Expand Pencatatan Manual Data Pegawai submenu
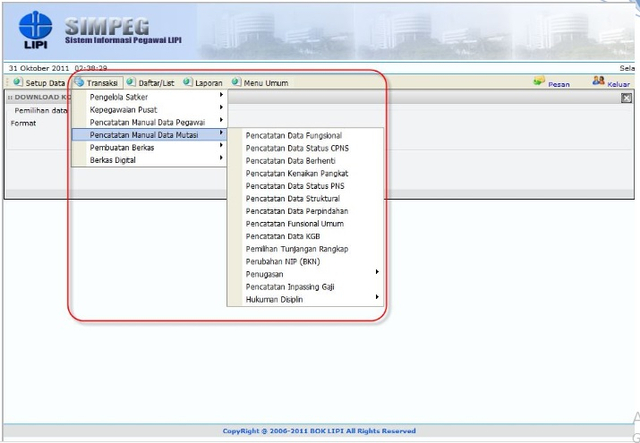The image size is (640, 443). coord(149,122)
